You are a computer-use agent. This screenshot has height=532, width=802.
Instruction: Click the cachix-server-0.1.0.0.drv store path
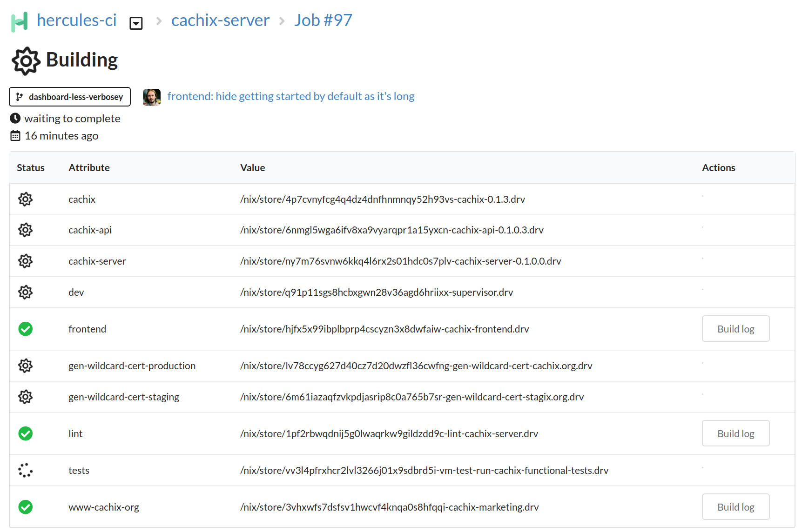[x=401, y=261]
